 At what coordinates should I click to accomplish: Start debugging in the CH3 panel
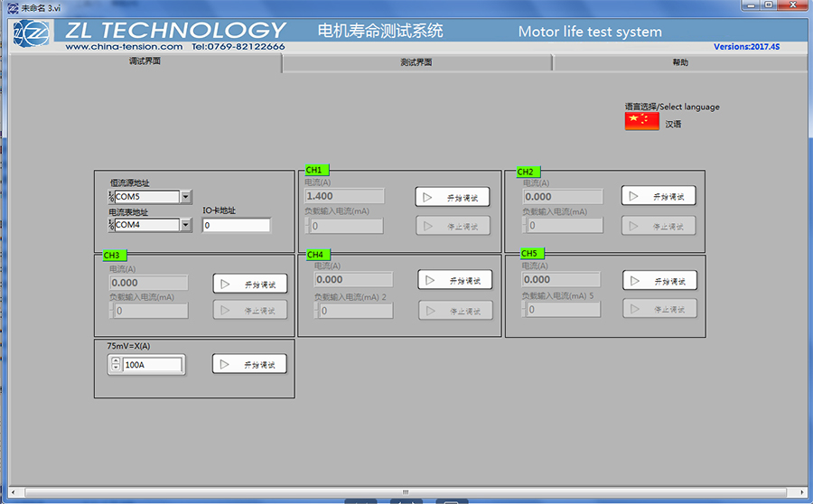pyautogui.click(x=250, y=284)
